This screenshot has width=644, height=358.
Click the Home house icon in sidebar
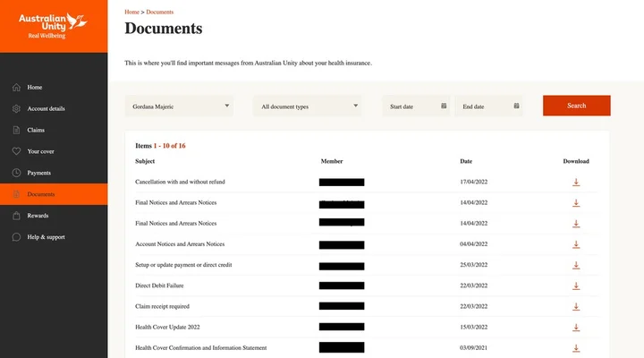pyautogui.click(x=16, y=87)
